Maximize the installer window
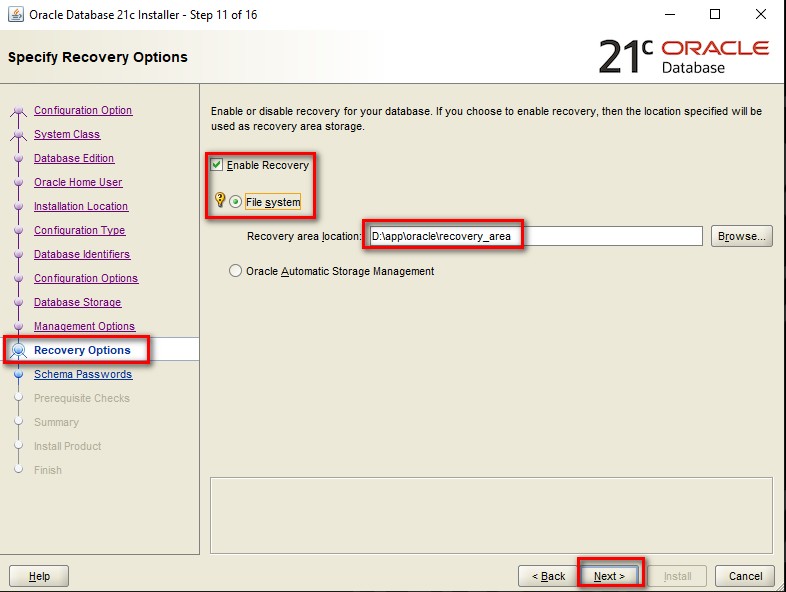The height and width of the screenshot is (592, 786). 715,15
